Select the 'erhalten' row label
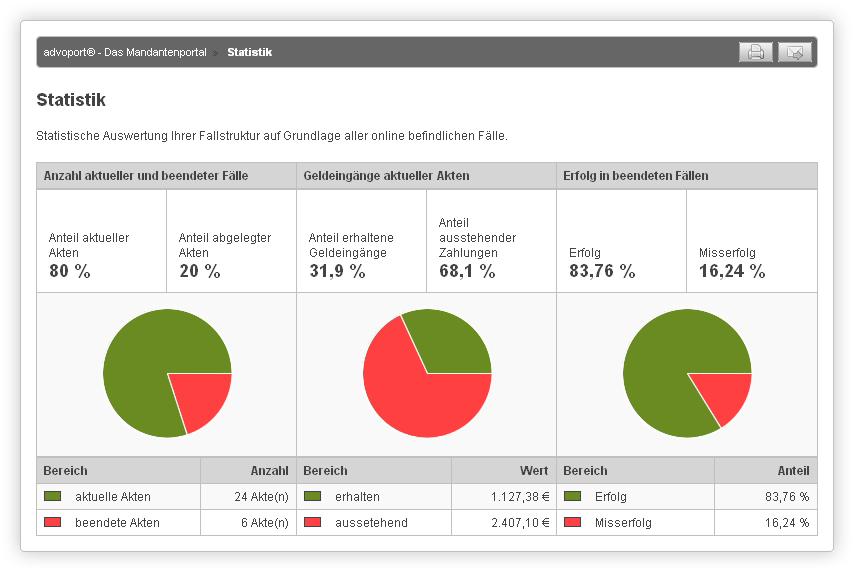 357,496
